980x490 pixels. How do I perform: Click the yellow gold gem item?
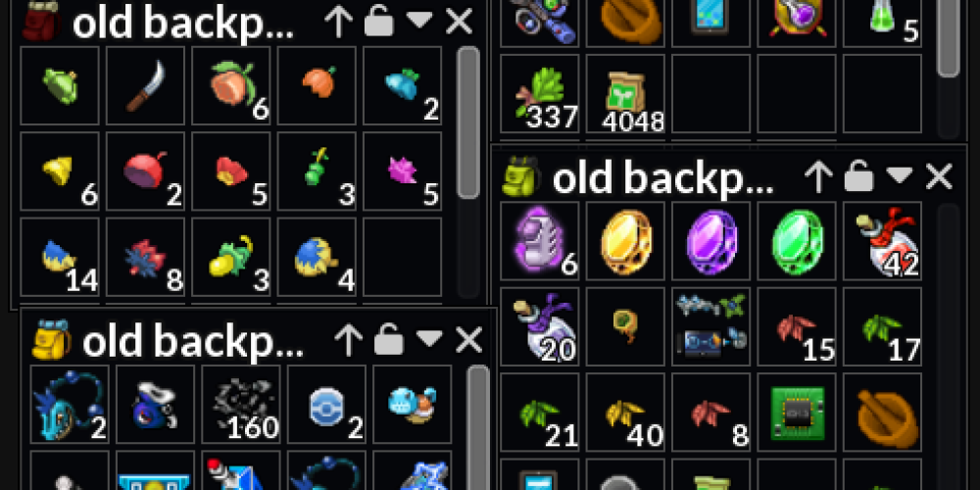625,241
